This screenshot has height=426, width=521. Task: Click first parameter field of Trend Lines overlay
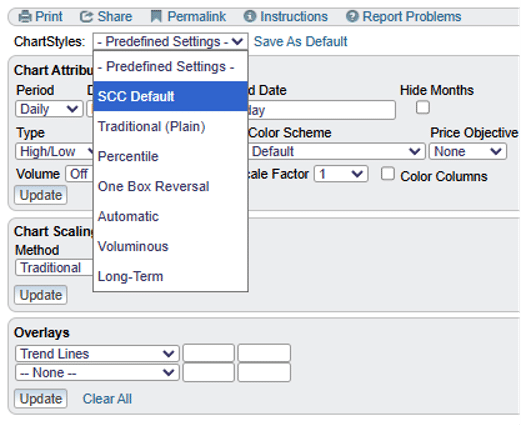[x=209, y=353]
